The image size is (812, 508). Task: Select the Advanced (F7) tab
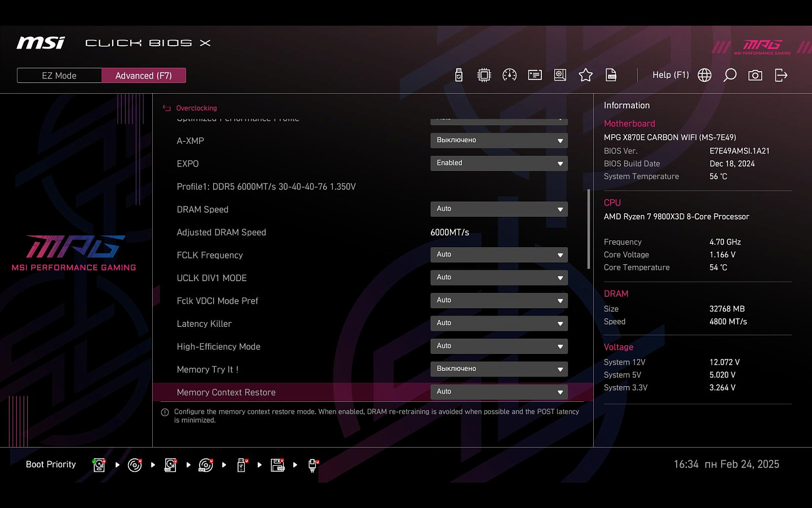[144, 76]
